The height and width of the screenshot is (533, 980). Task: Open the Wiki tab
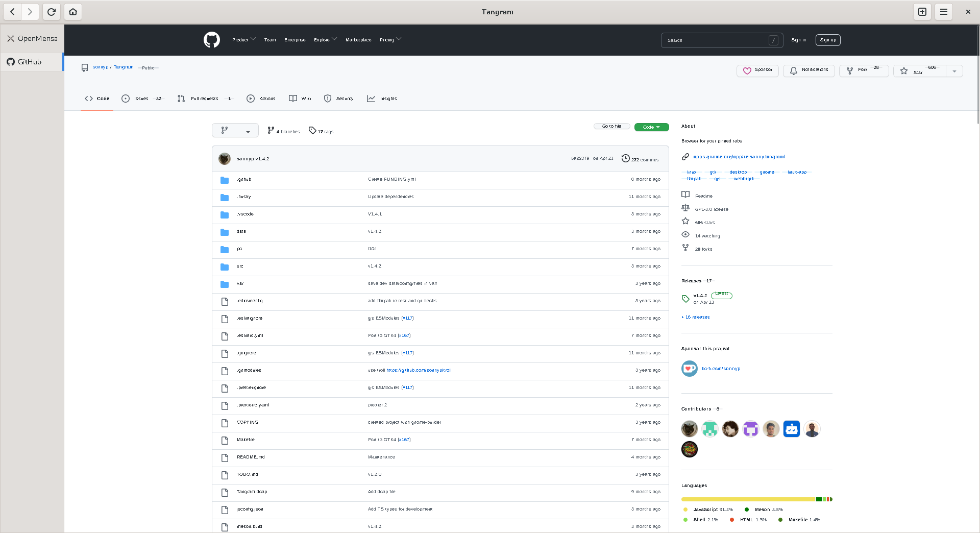pyautogui.click(x=300, y=99)
